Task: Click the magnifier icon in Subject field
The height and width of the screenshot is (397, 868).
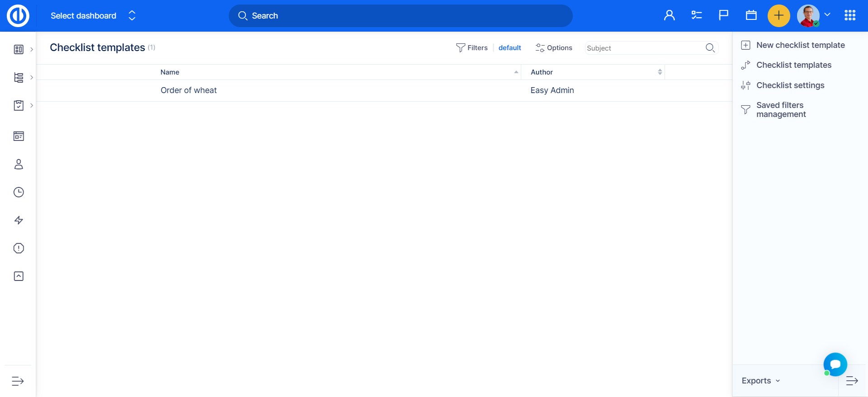Action: point(710,48)
